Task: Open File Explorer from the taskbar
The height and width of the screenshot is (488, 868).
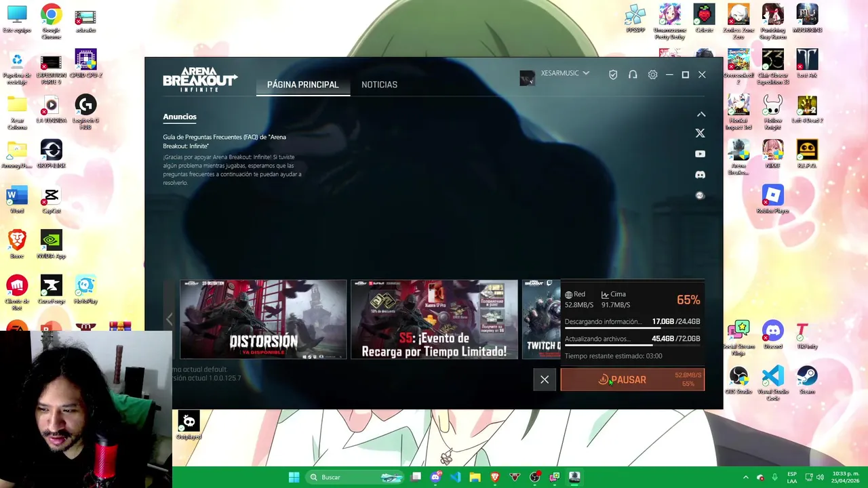Action: (475, 477)
